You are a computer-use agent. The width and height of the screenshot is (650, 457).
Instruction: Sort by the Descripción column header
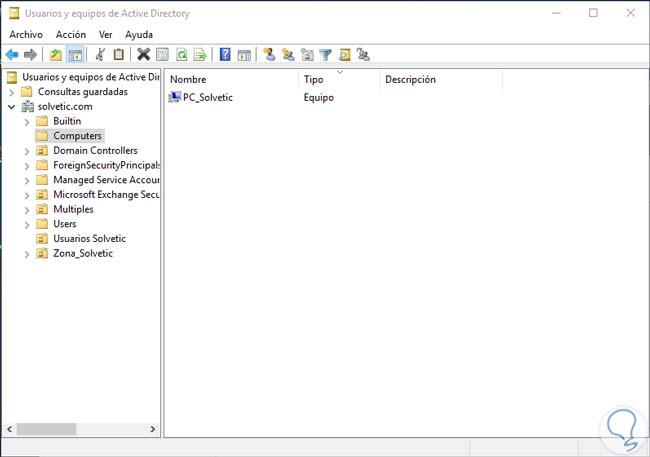pos(441,79)
